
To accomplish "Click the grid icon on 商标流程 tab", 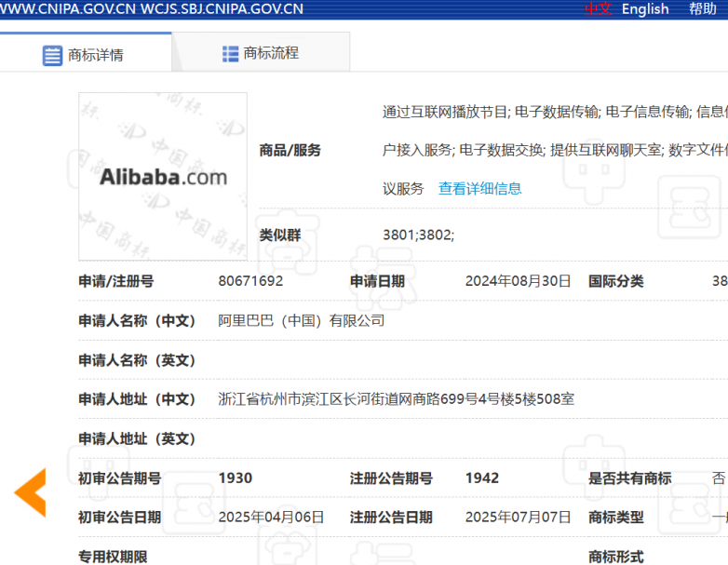I will 230,54.
